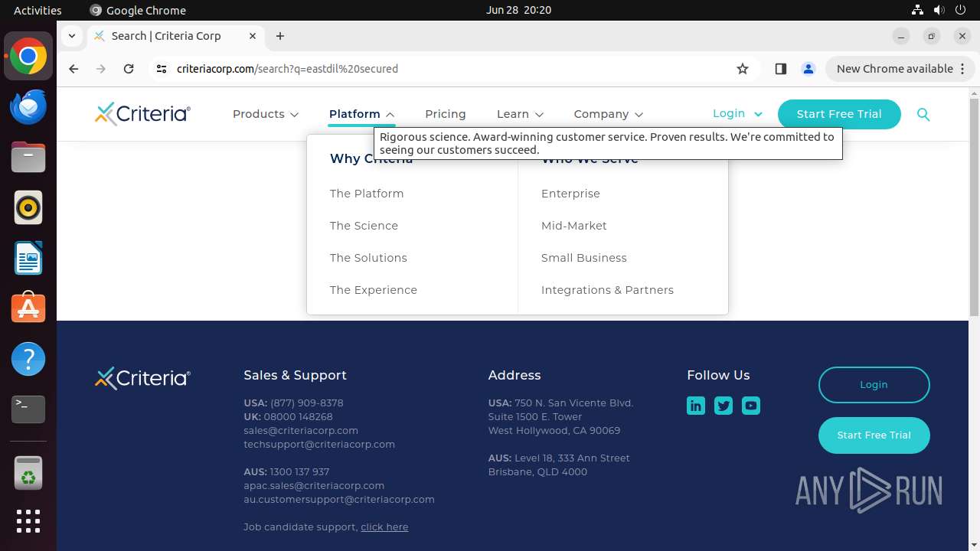Show all applications grid
Screen dimensions: 980x551
[28, 521]
